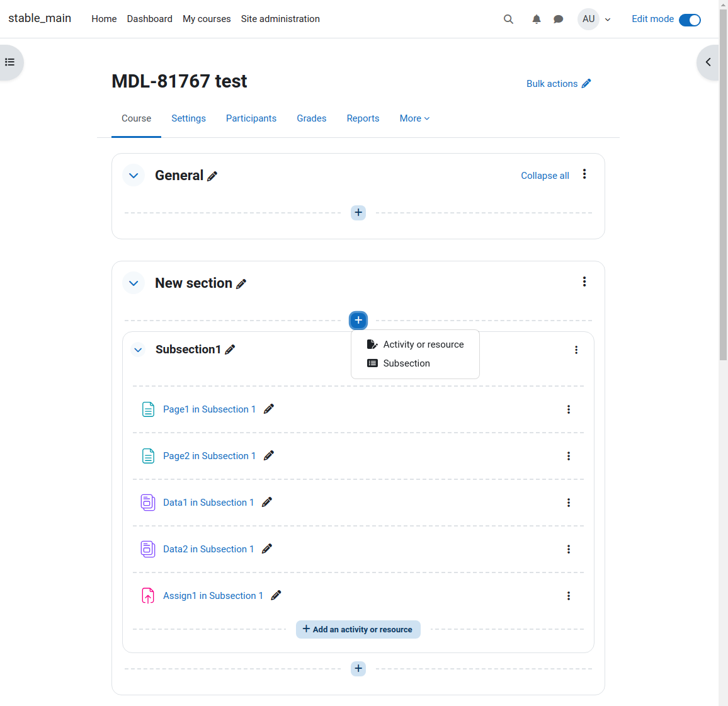The width and height of the screenshot is (728, 706).
Task: Switch to the Grades tab
Action: pos(312,118)
